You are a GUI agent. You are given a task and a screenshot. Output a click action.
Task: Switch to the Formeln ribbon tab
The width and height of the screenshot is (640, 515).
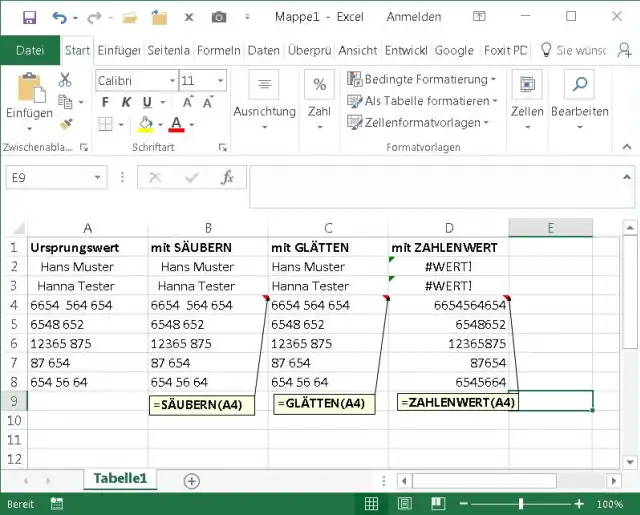pyautogui.click(x=219, y=50)
